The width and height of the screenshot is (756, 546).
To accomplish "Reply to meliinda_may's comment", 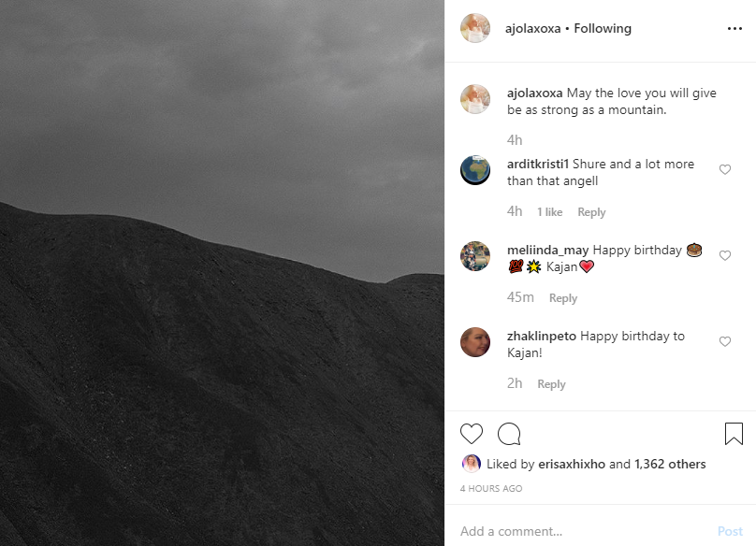I will [562, 298].
